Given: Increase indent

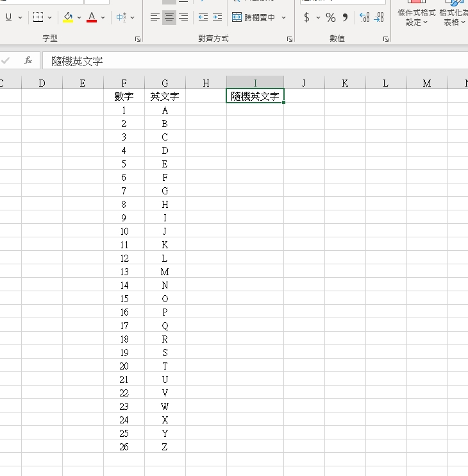Looking at the screenshot, I should pos(217,17).
